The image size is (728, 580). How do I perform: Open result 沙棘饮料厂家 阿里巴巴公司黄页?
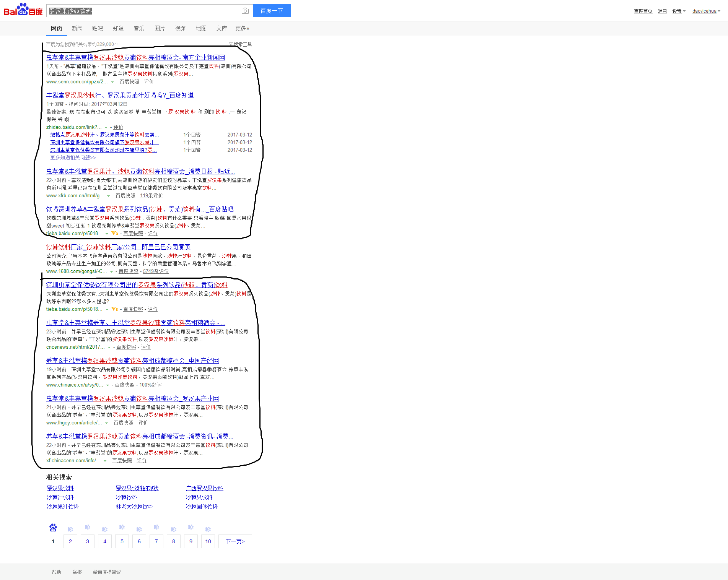pos(118,247)
